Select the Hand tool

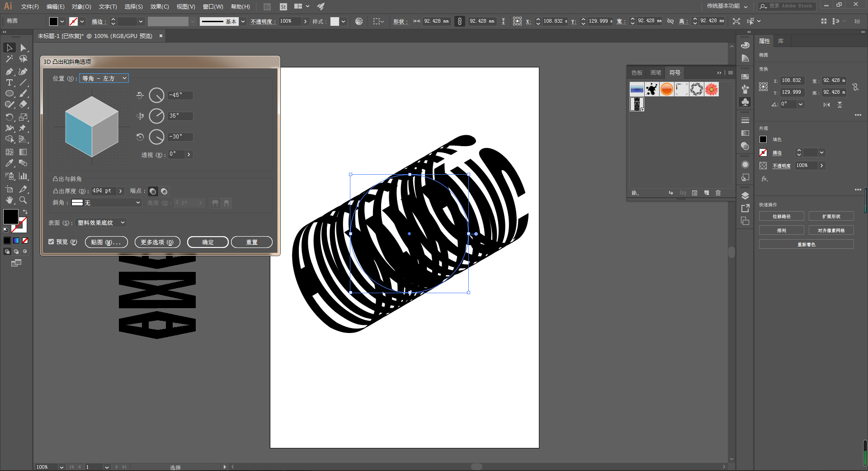coord(9,200)
